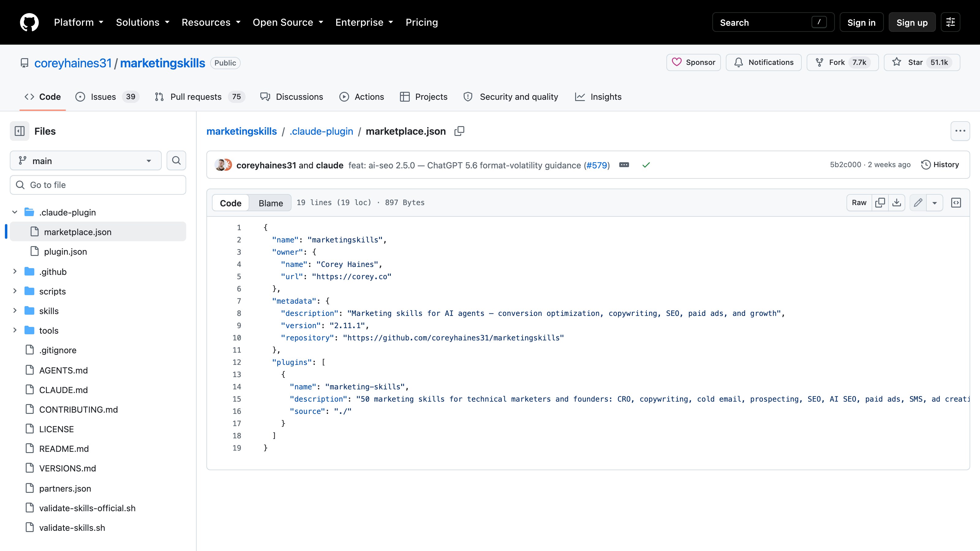Open pull request #579 link

coord(597,165)
